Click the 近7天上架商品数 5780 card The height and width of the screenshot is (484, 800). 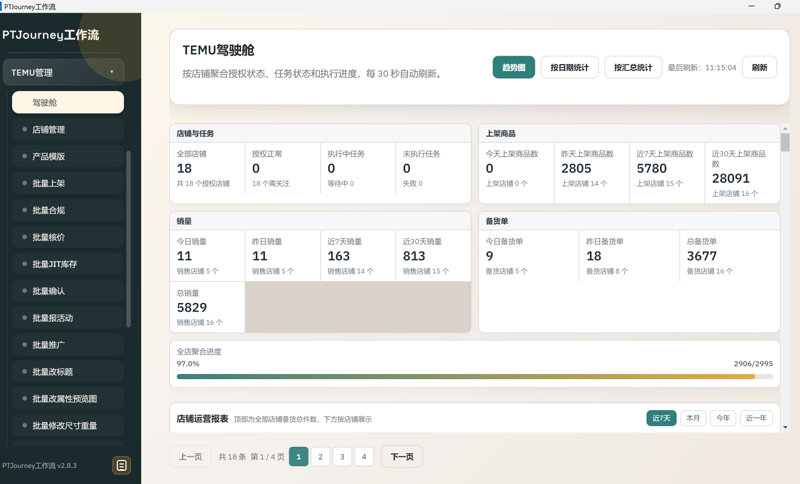click(x=667, y=173)
